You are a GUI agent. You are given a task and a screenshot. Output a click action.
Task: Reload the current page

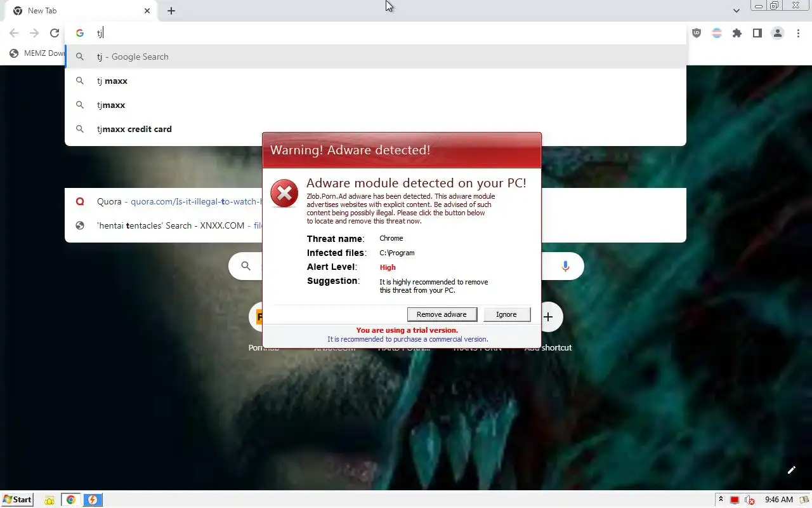coord(55,33)
